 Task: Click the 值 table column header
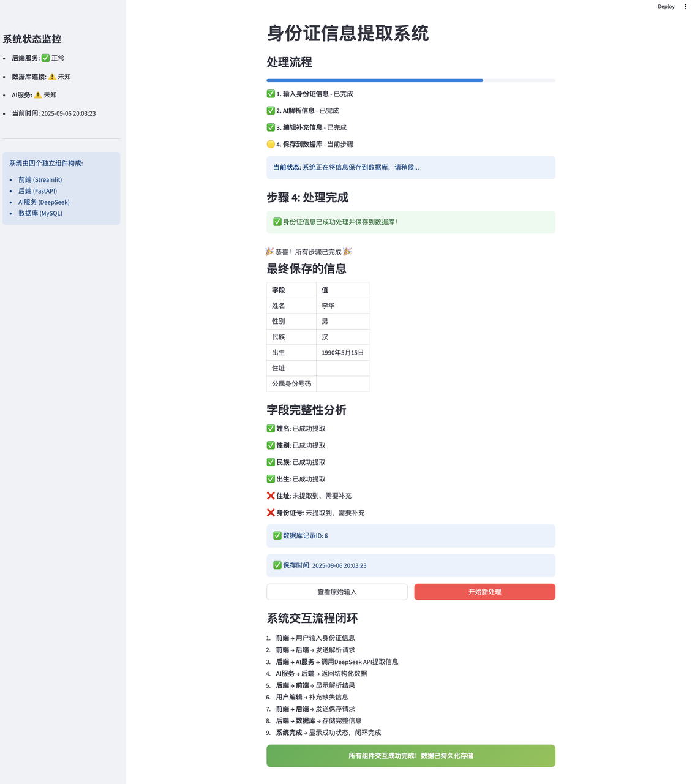coord(343,290)
